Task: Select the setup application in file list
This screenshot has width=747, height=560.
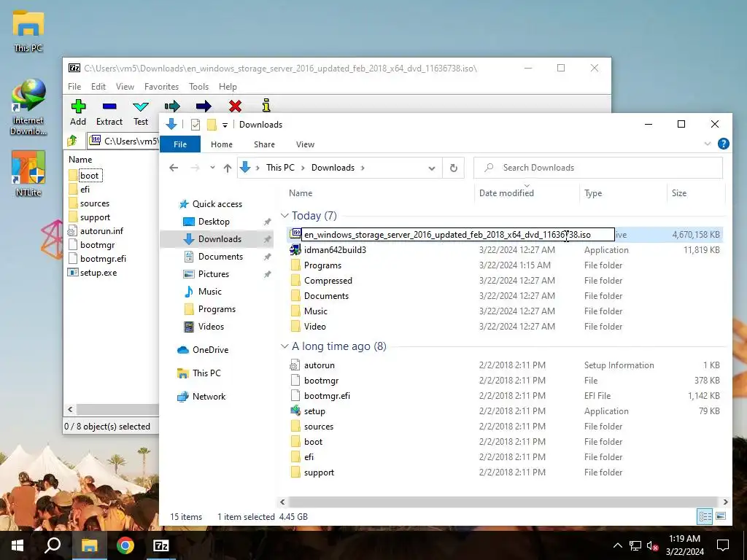Action: pyautogui.click(x=314, y=411)
